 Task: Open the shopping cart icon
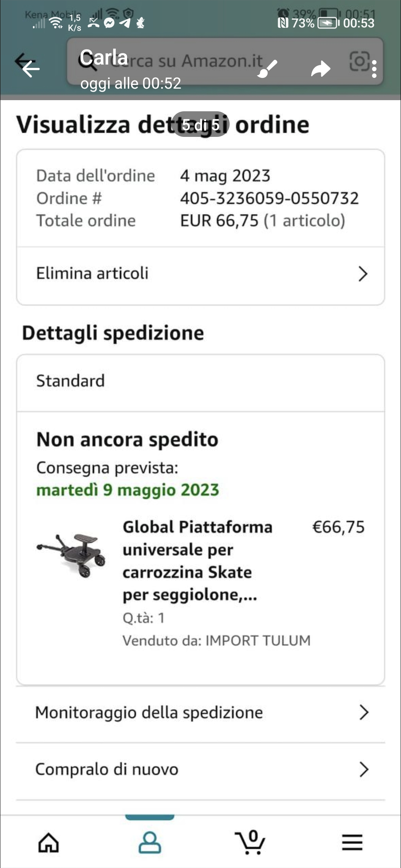[251, 842]
